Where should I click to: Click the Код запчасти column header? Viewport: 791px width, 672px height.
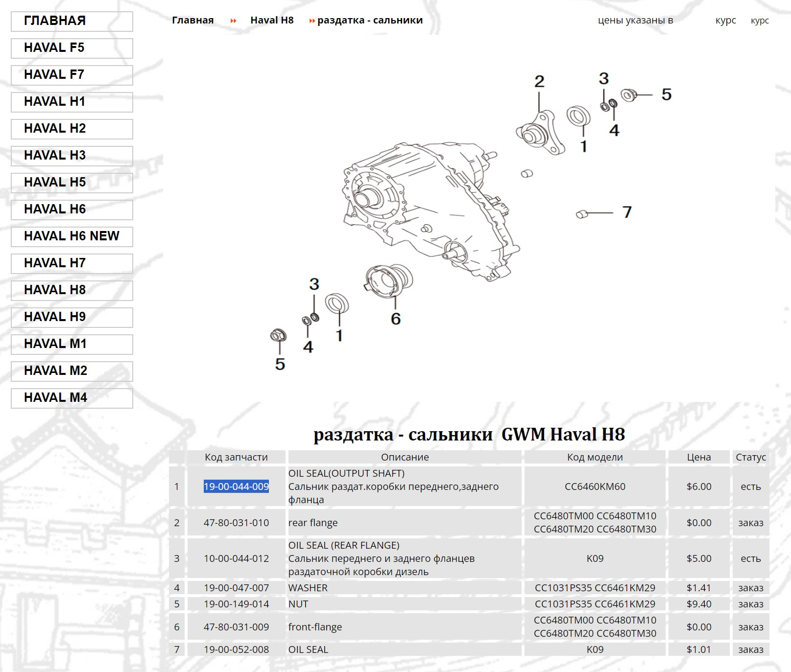pos(236,457)
